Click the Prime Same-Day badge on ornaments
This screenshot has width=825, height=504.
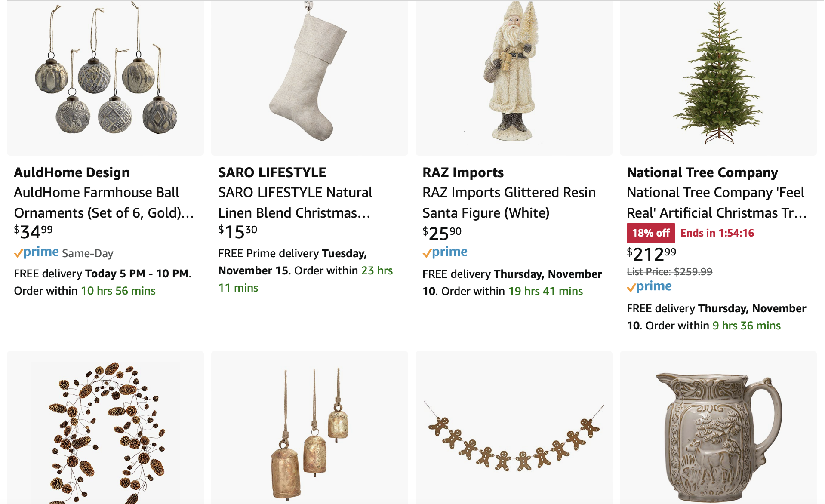(64, 253)
